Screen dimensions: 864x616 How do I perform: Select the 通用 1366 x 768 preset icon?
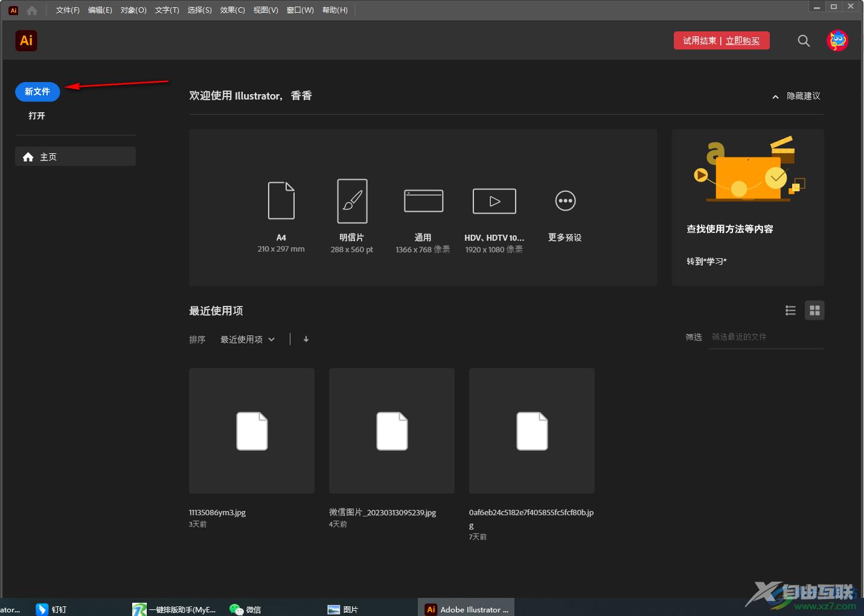click(423, 201)
